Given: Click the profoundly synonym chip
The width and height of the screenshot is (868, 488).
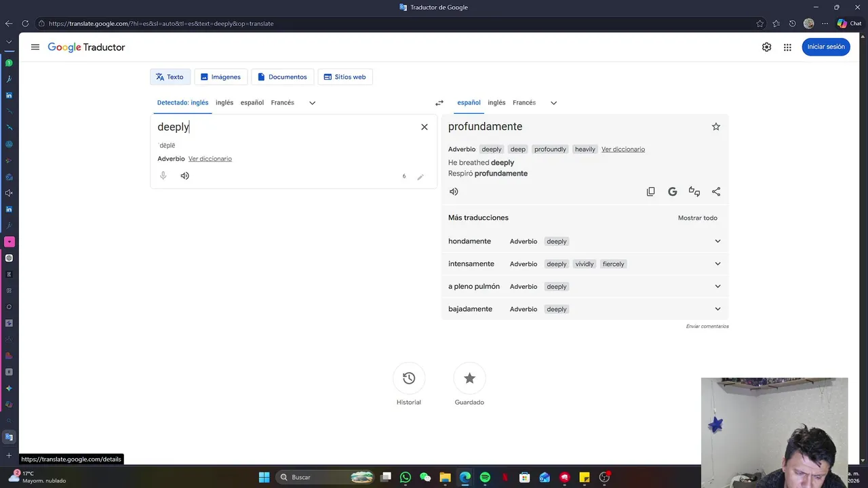Looking at the screenshot, I should [x=550, y=149].
